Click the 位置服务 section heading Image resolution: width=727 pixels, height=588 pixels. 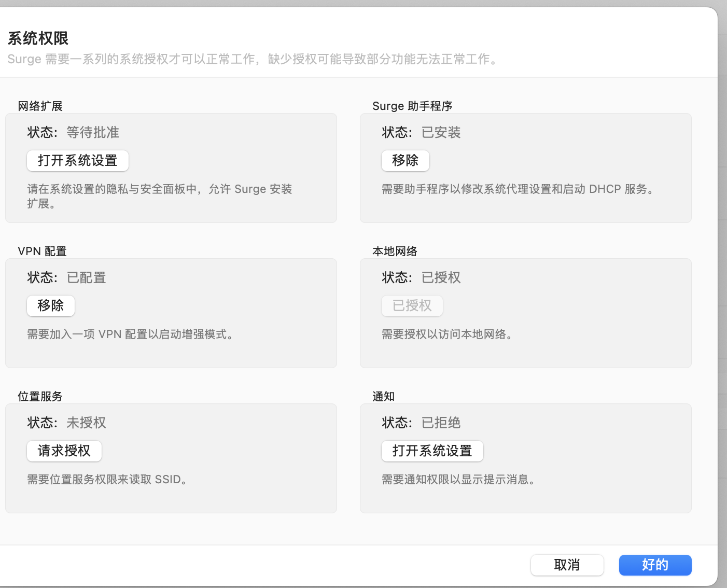pyautogui.click(x=40, y=397)
